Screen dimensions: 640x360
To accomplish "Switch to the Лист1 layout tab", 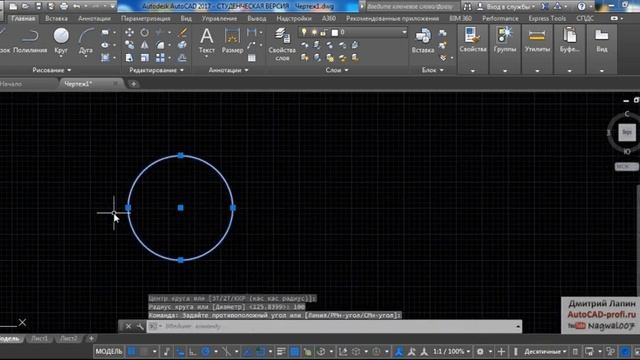I will [40, 338].
